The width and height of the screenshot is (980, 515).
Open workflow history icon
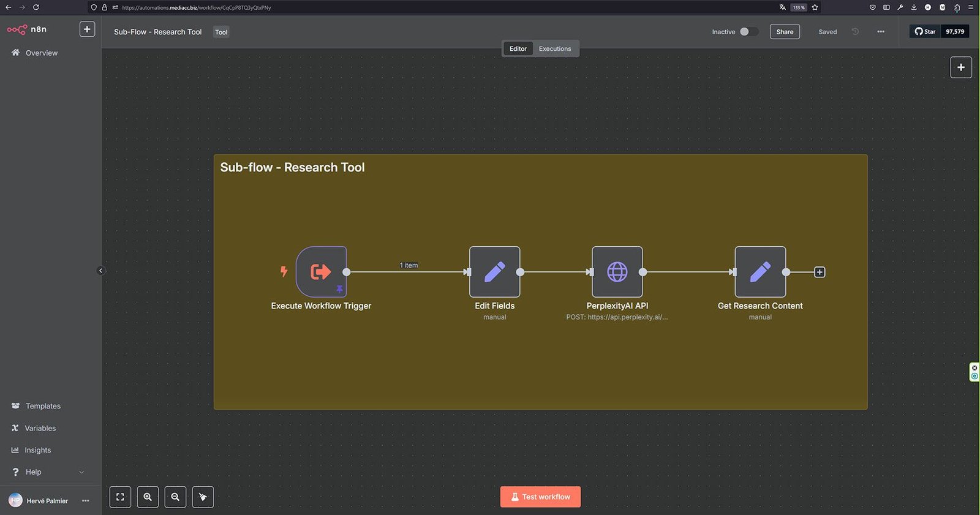click(855, 32)
